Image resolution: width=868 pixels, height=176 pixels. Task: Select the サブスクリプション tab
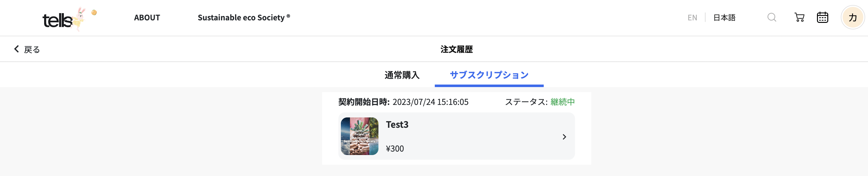[x=489, y=75]
